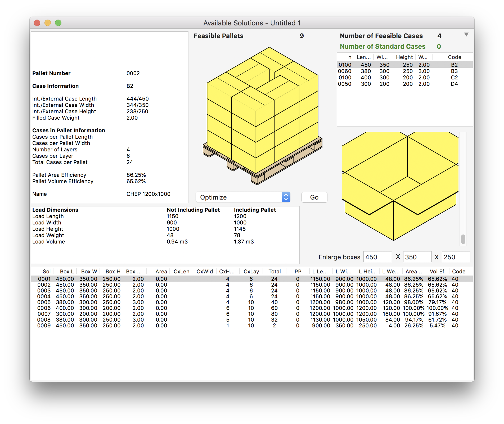Viewport: 504px width, 424px height.
Task: Sort solutions by PP column header
Action: point(298,272)
